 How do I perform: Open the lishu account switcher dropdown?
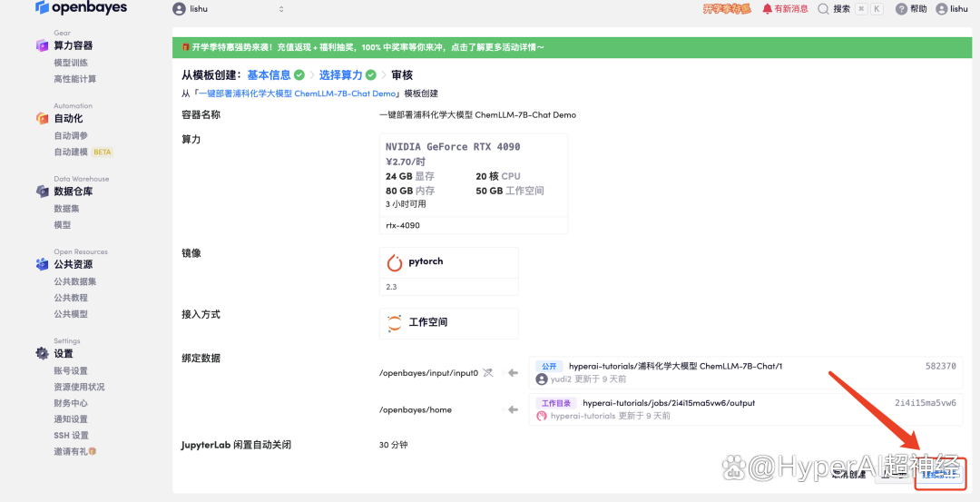[x=228, y=9]
